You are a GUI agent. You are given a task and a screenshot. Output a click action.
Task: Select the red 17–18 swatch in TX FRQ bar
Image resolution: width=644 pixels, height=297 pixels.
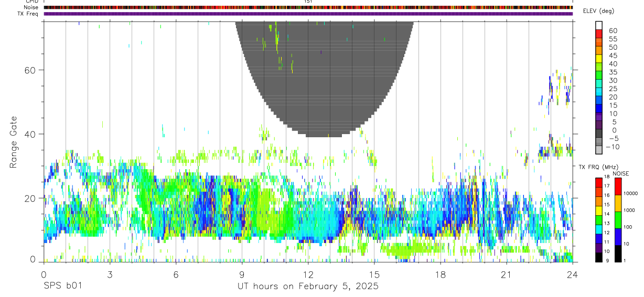[x=599, y=182]
